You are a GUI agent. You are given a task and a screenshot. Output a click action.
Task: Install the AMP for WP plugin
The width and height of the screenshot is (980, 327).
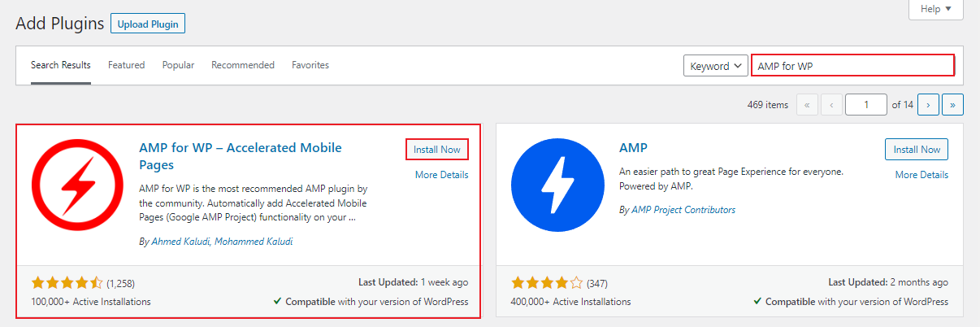coord(437,150)
